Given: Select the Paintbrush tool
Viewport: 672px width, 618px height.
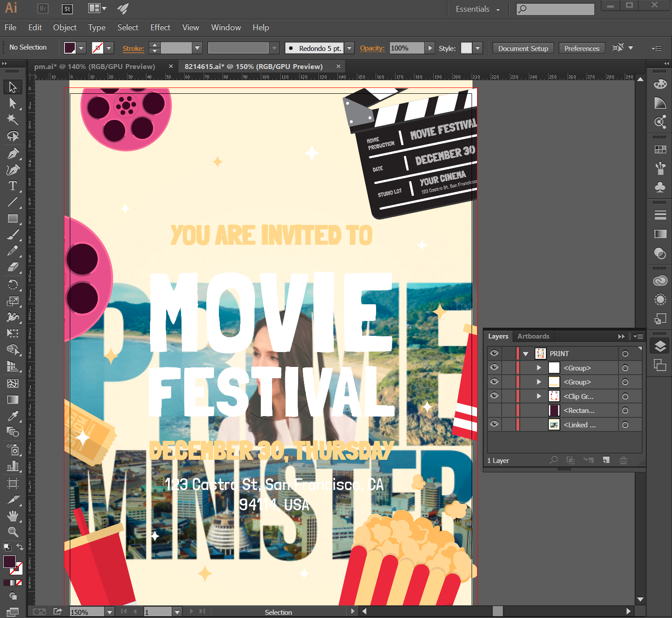Looking at the screenshot, I should 13,235.
